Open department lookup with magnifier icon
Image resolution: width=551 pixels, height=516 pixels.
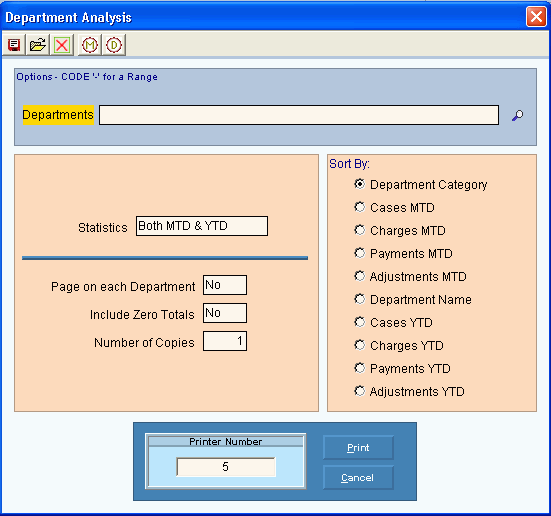click(x=517, y=115)
